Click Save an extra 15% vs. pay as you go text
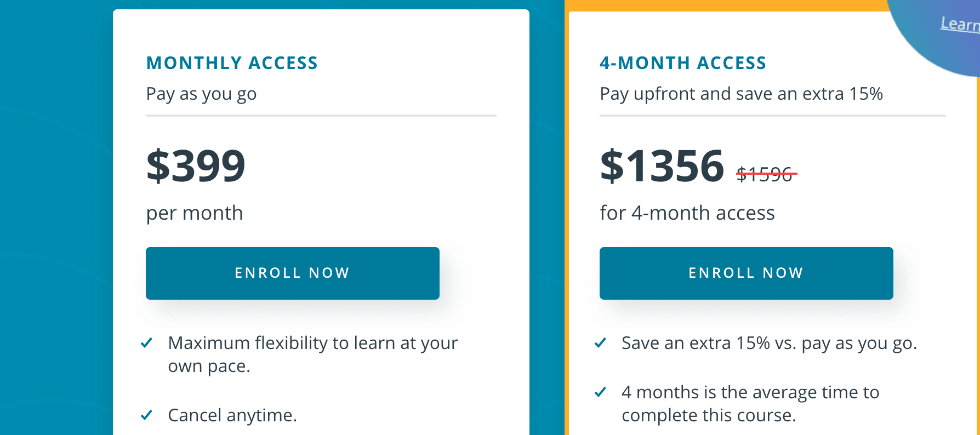Image resolution: width=980 pixels, height=435 pixels. [769, 344]
